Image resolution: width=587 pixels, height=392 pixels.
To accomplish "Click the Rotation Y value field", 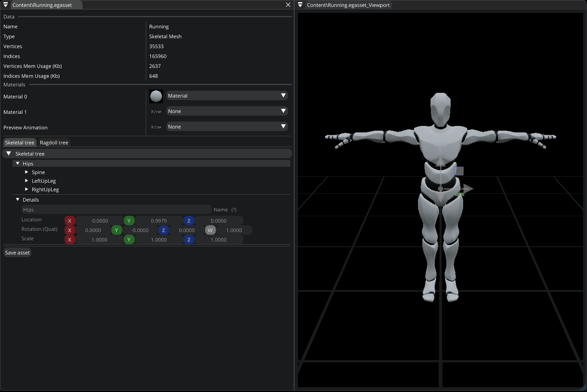I will pyautogui.click(x=140, y=230).
